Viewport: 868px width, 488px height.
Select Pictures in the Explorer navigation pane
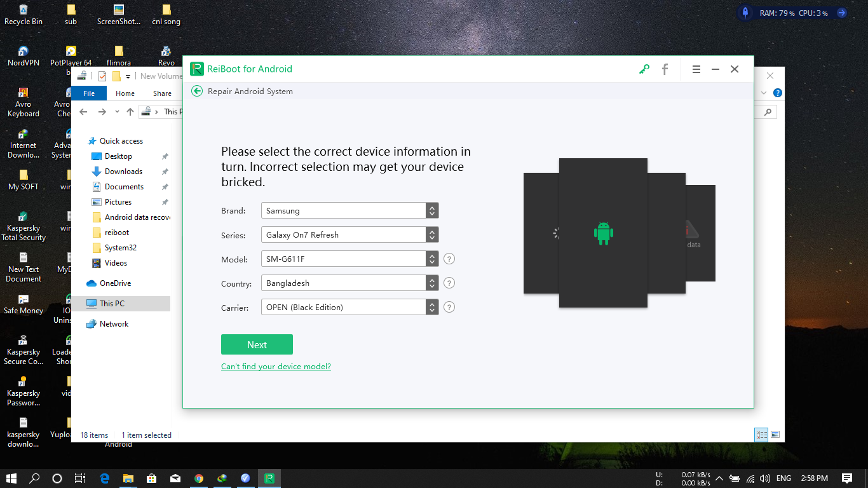click(x=118, y=202)
